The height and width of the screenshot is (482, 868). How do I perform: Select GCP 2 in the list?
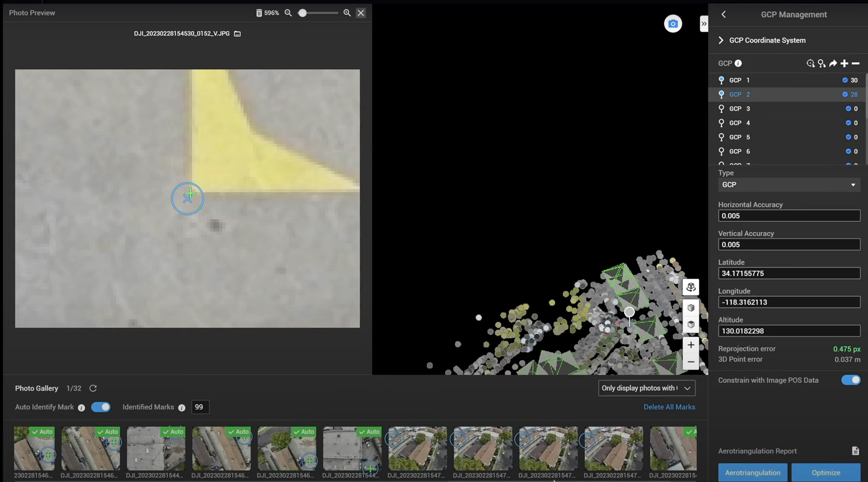tap(786, 94)
